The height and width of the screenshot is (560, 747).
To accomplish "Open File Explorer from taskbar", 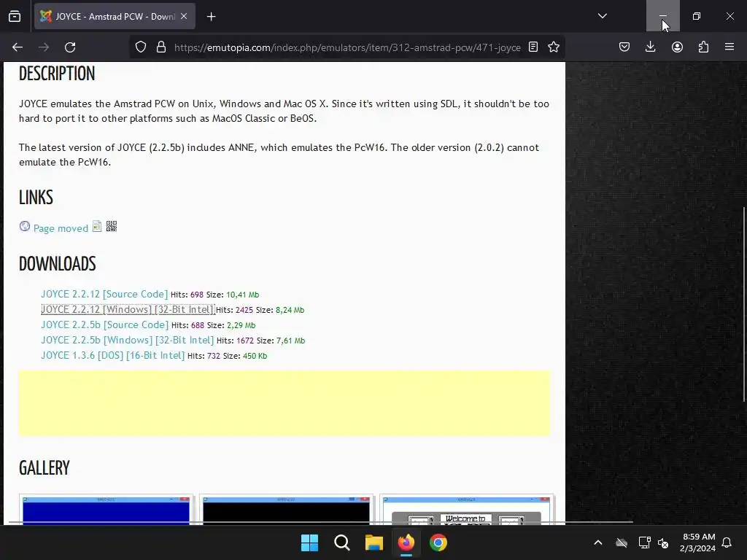I will (x=374, y=542).
